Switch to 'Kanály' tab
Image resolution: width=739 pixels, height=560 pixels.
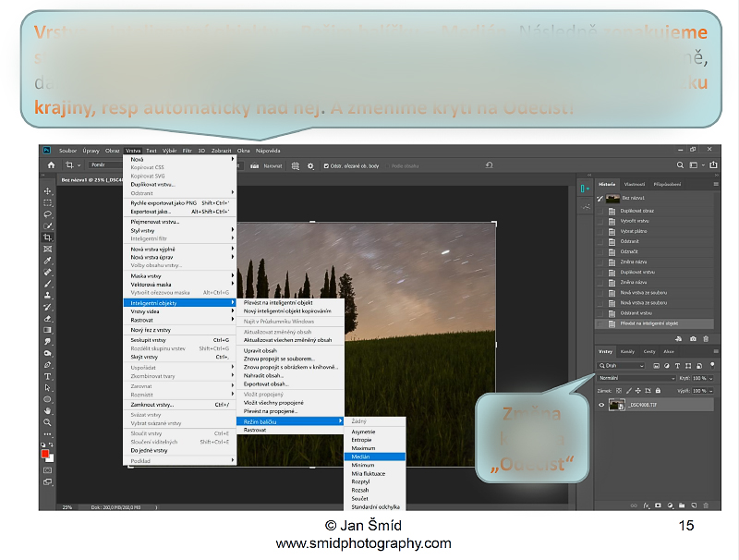pos(627,352)
